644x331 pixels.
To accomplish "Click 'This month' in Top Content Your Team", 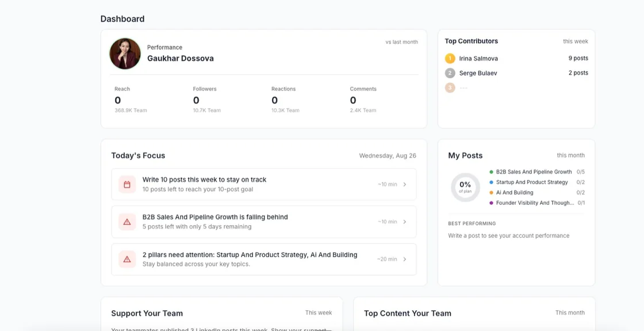I will [x=570, y=313].
